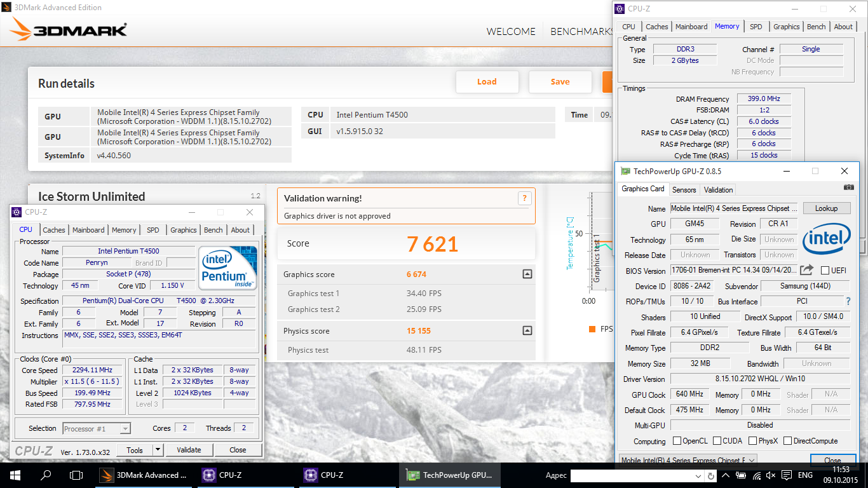Click the taskbar search magnifier icon

pos(46,475)
